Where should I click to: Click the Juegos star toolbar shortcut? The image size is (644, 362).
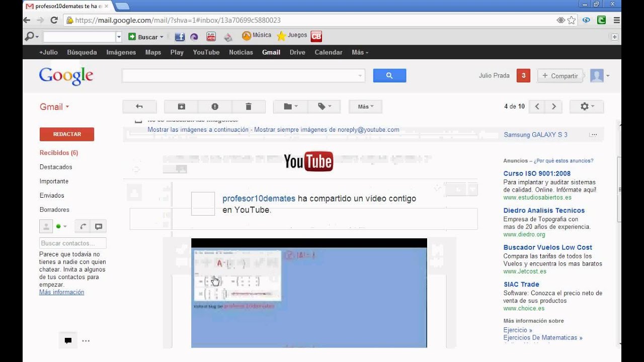(x=292, y=36)
